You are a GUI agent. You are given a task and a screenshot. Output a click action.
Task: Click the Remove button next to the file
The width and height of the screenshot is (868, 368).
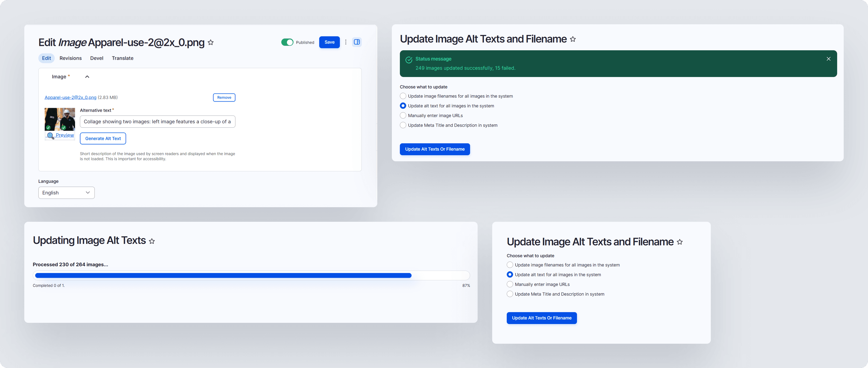point(224,97)
